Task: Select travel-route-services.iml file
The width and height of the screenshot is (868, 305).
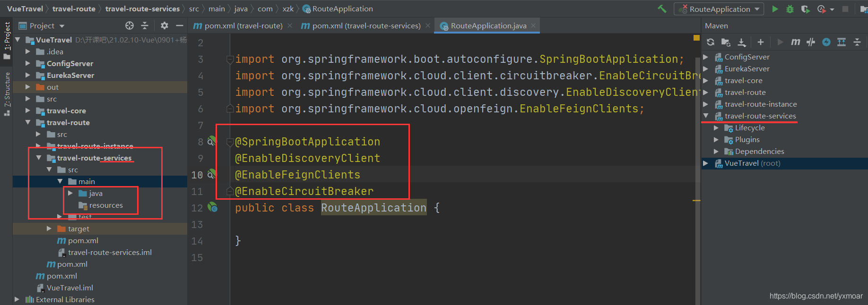Action: (110, 253)
